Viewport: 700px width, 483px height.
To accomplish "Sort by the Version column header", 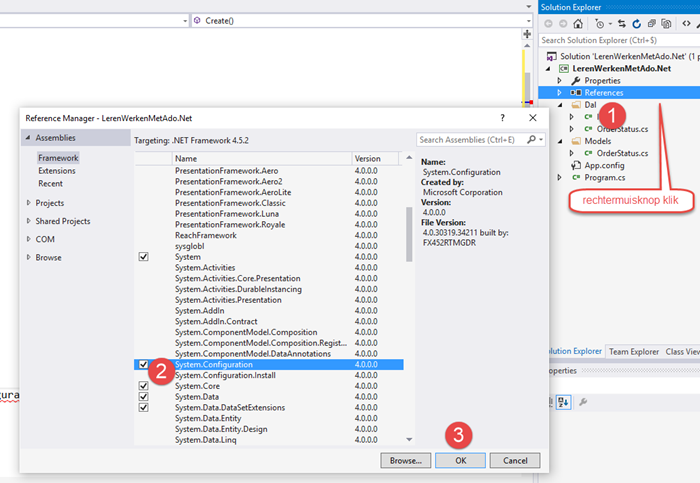I will (x=375, y=158).
